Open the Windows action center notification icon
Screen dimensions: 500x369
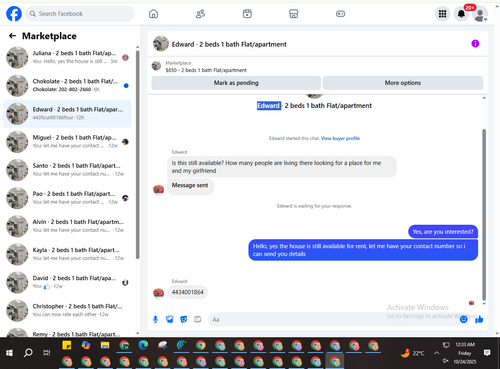pos(487,353)
